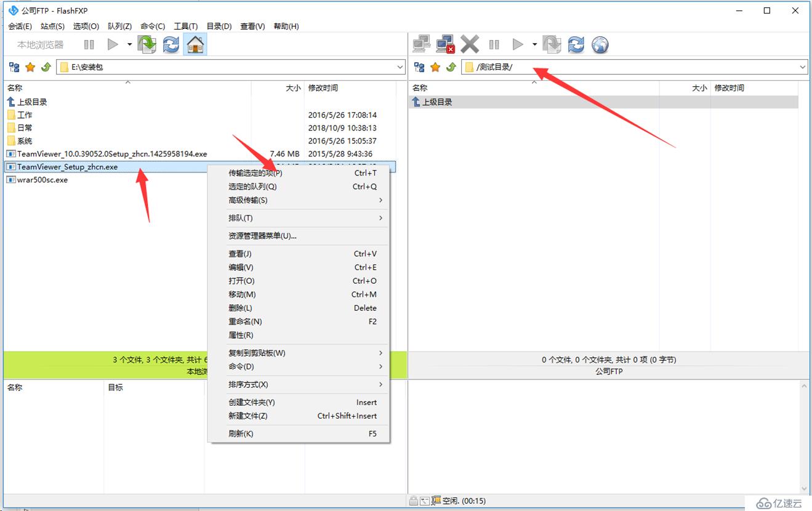
Task: Choose 刷新(K) in context menu
Action: pyautogui.click(x=299, y=433)
